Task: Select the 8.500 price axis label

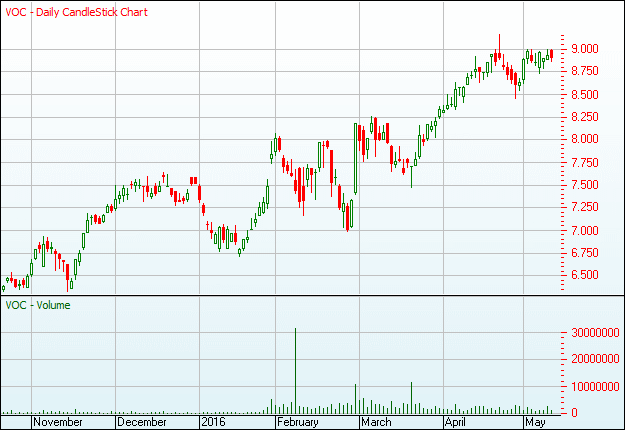Action: pyautogui.click(x=585, y=95)
